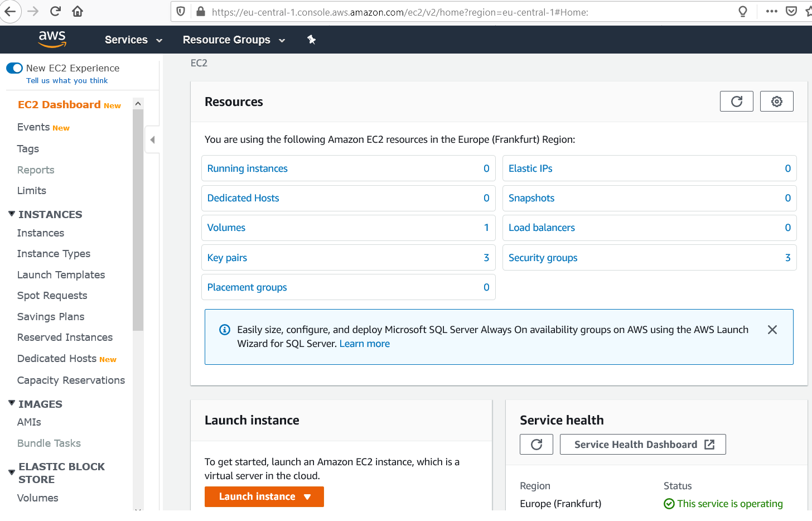The image size is (812, 521).
Task: Open Load balancers resource link
Action: click(x=542, y=228)
